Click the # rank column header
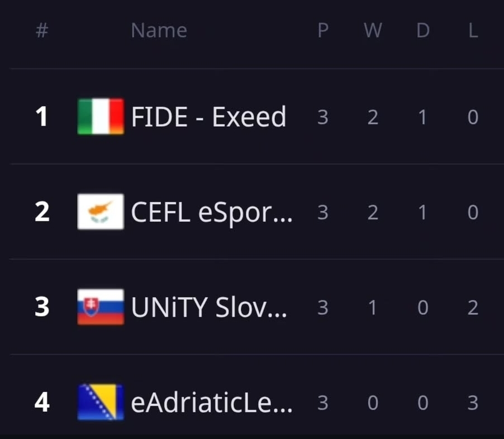 pyautogui.click(x=42, y=31)
